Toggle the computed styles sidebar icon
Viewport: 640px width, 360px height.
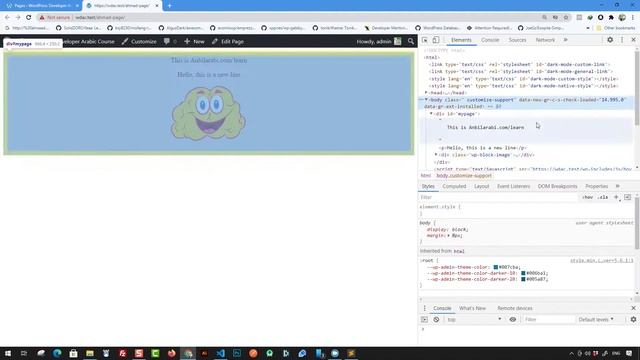(627, 197)
